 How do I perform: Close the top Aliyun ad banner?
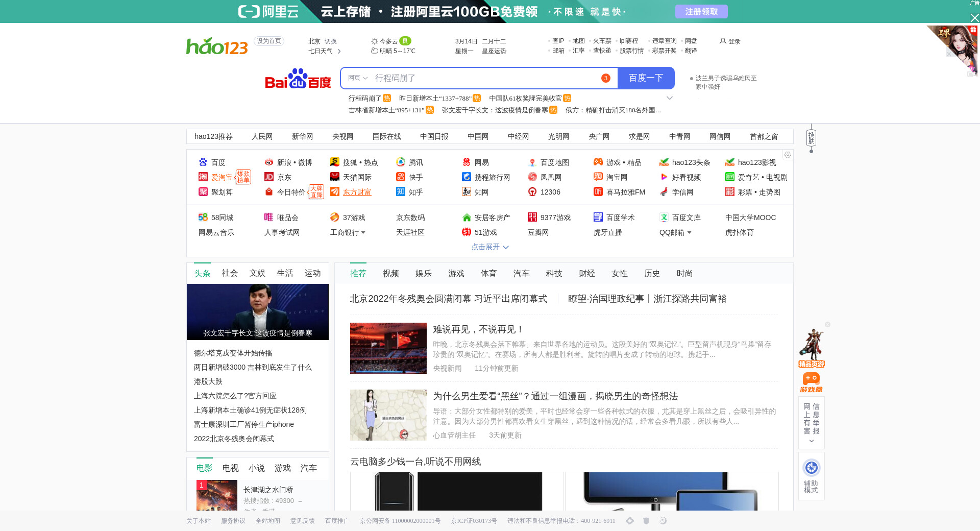pos(974,18)
